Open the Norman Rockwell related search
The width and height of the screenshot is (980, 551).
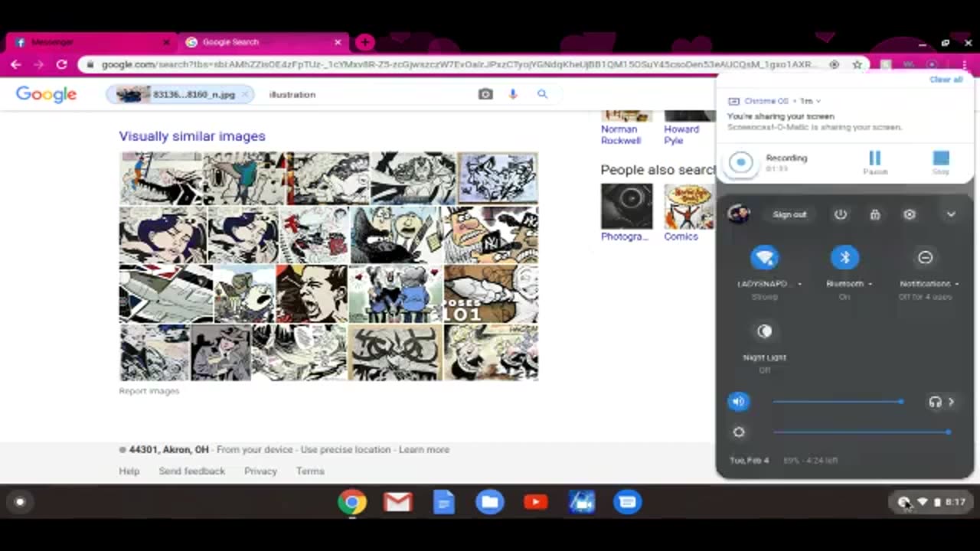621,135
